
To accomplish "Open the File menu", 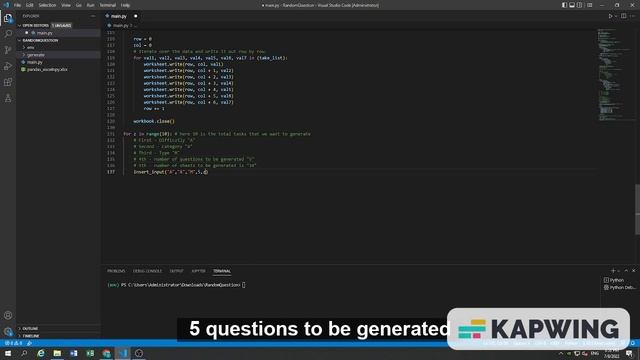I will tap(17, 5).
